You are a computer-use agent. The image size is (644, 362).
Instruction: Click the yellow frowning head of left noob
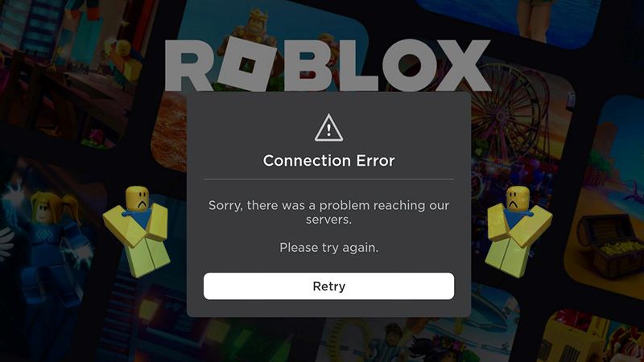coord(137,198)
